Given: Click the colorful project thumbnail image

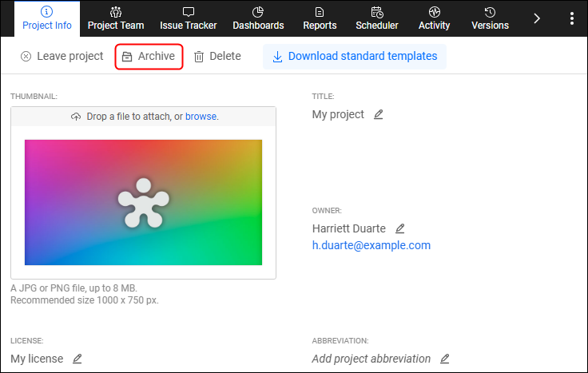Looking at the screenshot, I should click(143, 202).
